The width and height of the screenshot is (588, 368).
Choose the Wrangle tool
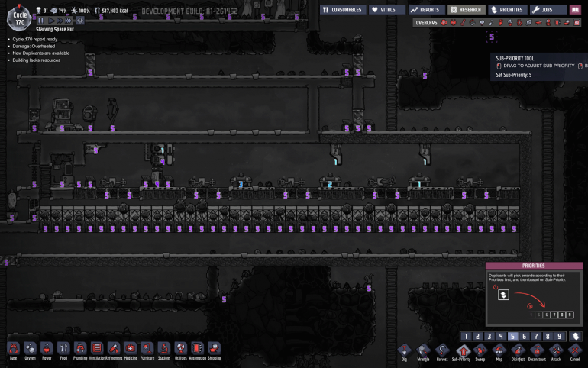pos(423,350)
